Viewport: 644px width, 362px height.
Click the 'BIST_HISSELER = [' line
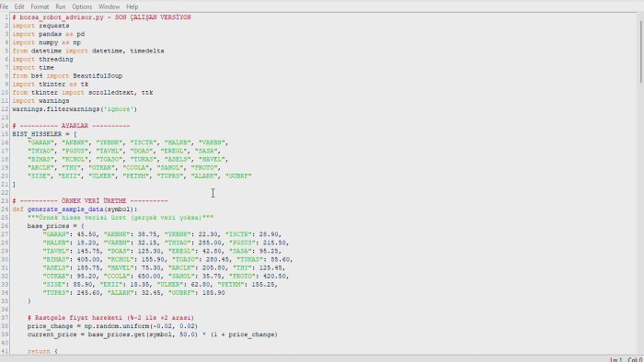(44, 134)
